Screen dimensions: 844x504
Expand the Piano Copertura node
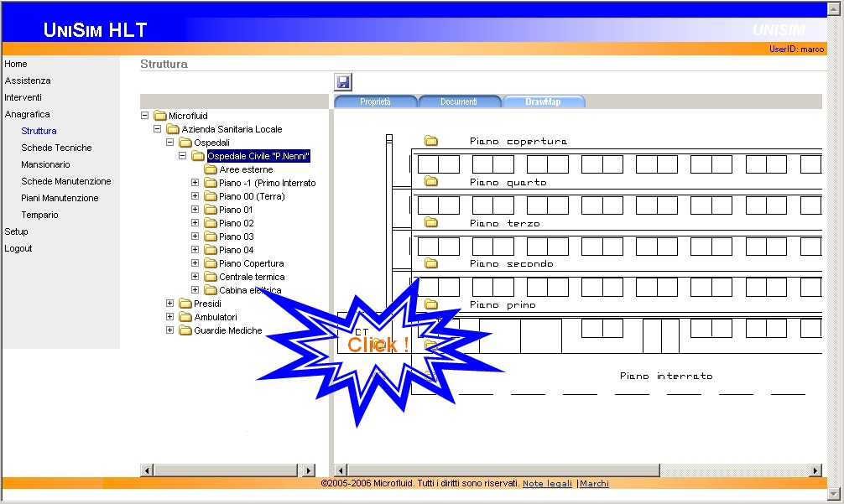click(195, 263)
